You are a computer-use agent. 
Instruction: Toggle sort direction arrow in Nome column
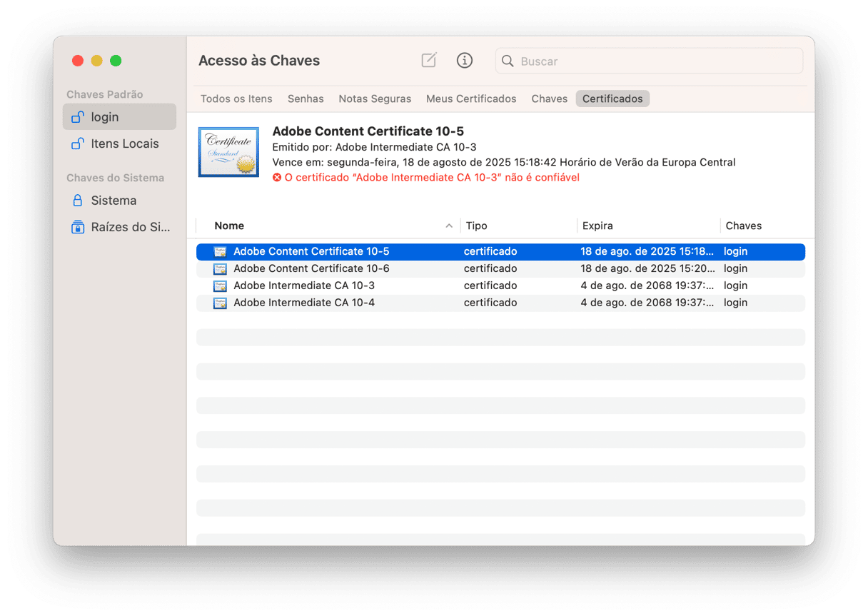[449, 226]
